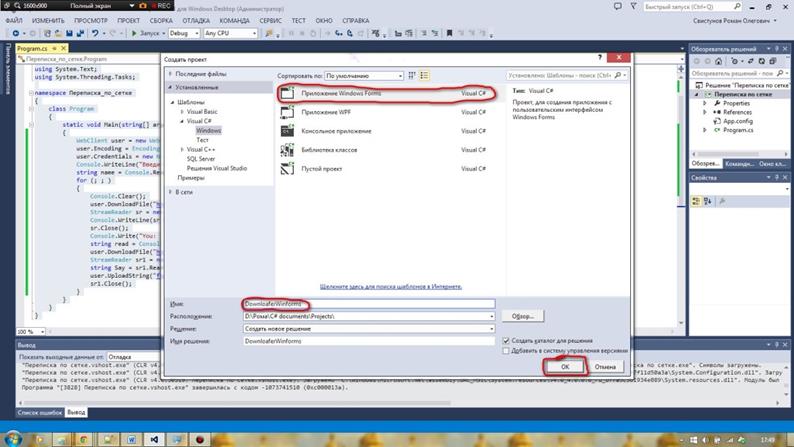794x447 pixels.
Task: Select the Program.cs editor tab
Action: click(x=32, y=49)
